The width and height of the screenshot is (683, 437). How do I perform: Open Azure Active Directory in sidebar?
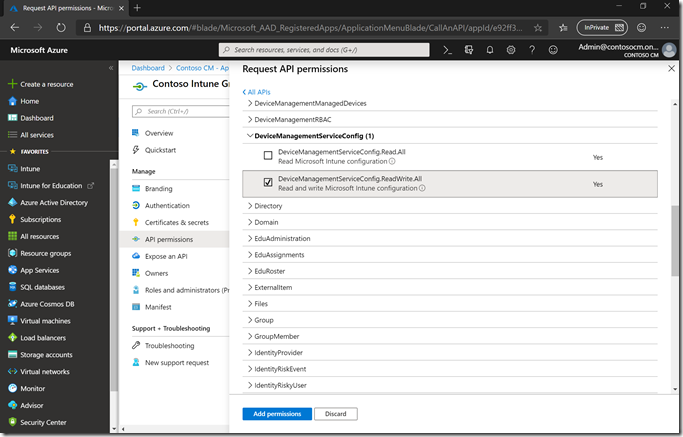click(x=54, y=202)
